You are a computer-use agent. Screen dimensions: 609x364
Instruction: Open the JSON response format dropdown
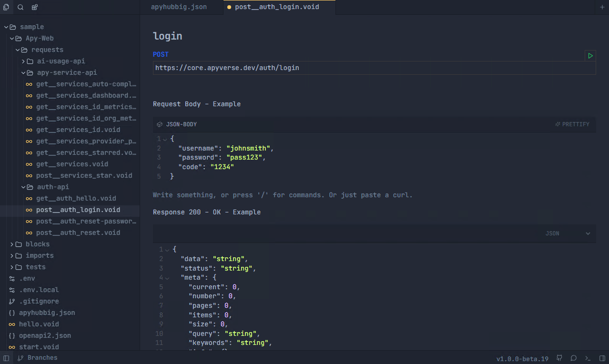(x=588, y=233)
